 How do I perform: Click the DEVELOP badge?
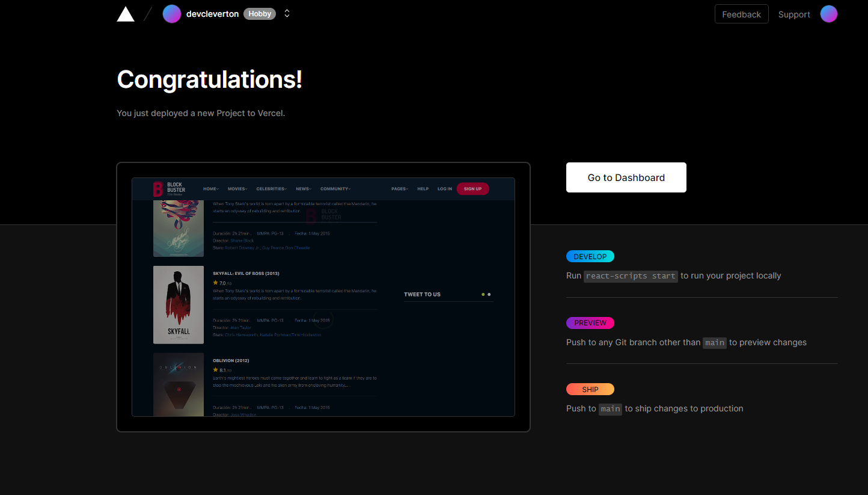(590, 256)
